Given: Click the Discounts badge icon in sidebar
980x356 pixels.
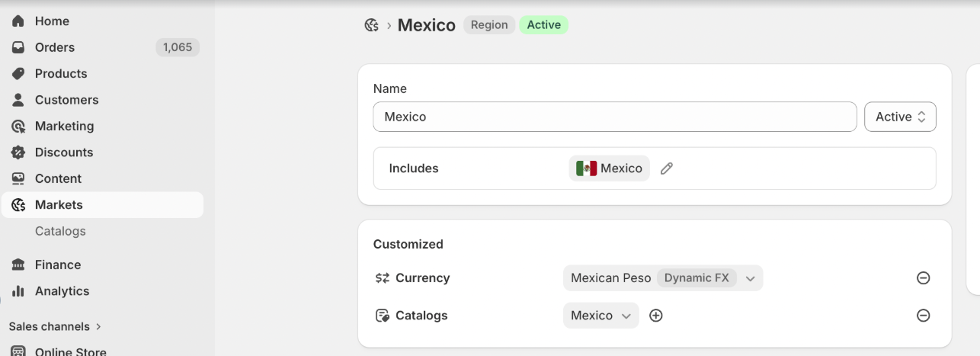Looking at the screenshot, I should coord(18,152).
